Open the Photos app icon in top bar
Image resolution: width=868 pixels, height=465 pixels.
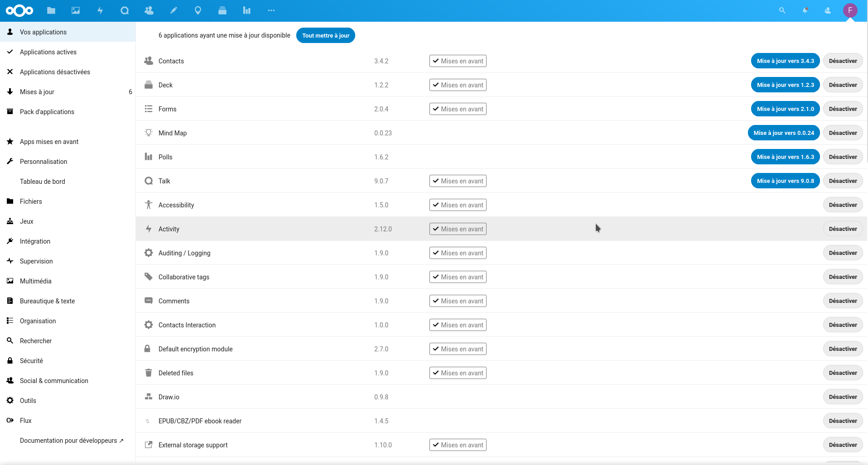click(76, 10)
